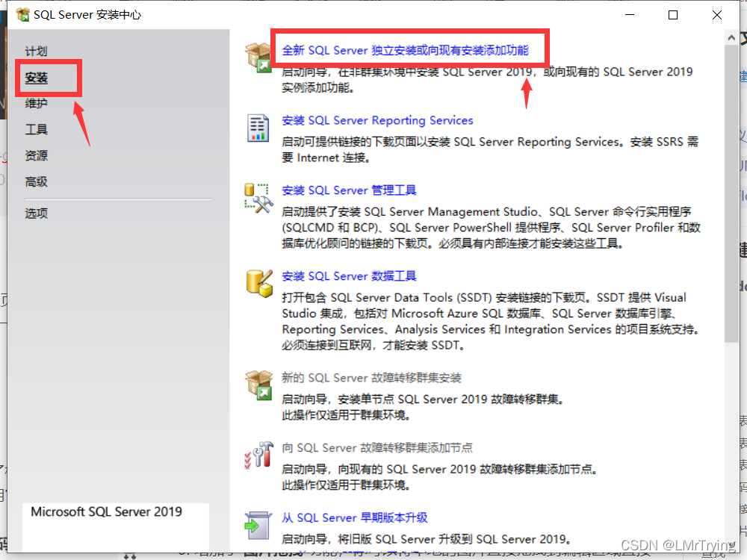Click 新的 SQL Server 故障转移群集安装 link
Screen dimensions: 747x560
pos(371,378)
